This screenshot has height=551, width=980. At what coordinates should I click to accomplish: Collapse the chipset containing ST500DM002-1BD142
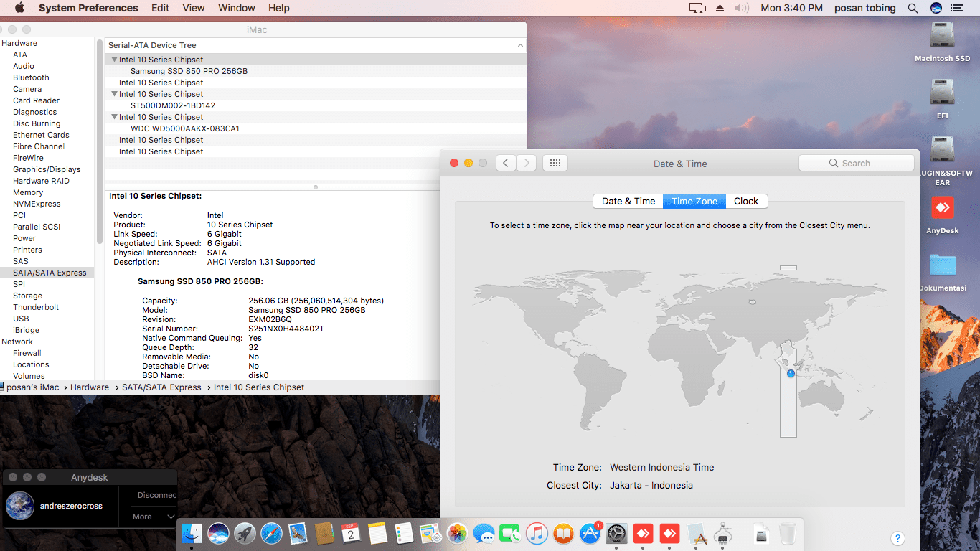click(114, 94)
